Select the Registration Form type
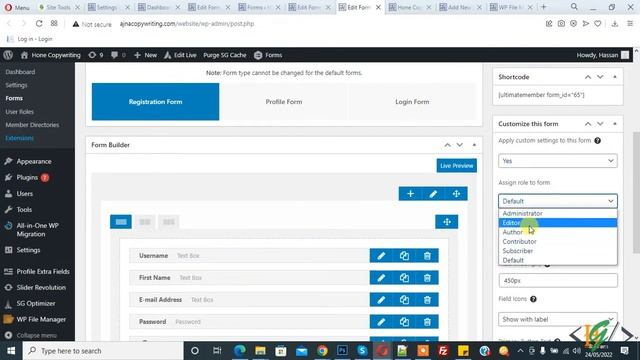Viewport: 640px width, 360px height. click(156, 102)
